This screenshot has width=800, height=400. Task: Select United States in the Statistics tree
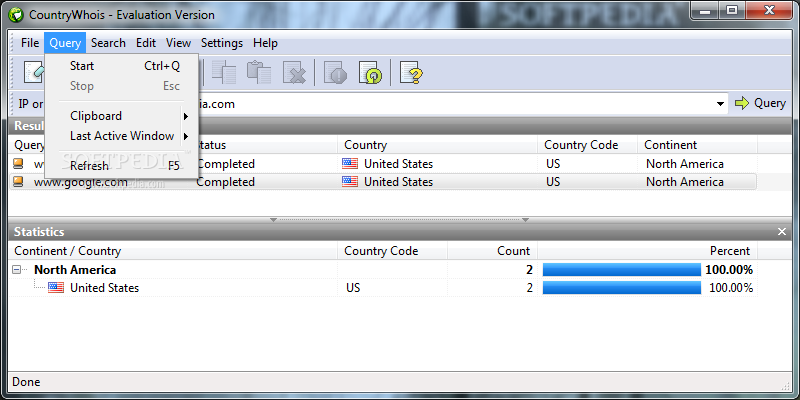click(104, 288)
